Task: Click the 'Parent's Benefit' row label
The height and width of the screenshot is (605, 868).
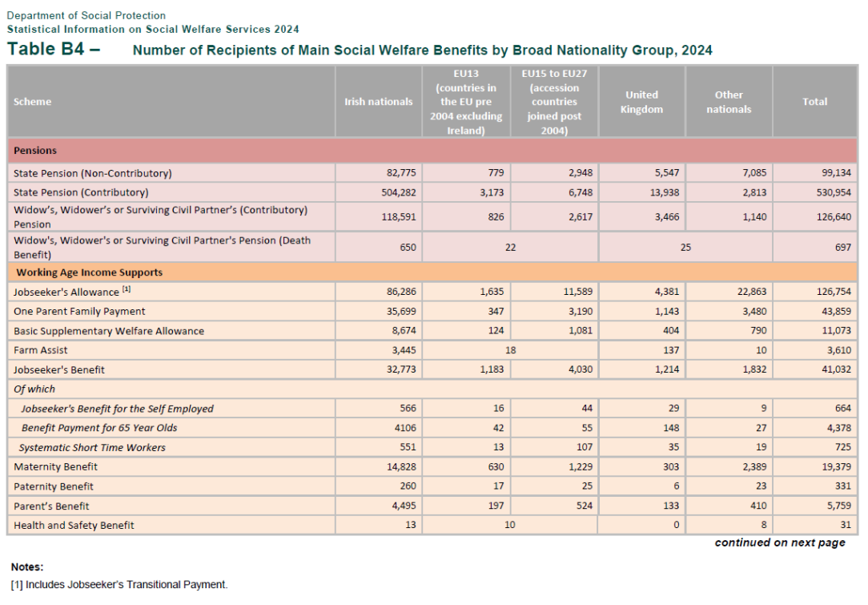Action: click(x=51, y=506)
